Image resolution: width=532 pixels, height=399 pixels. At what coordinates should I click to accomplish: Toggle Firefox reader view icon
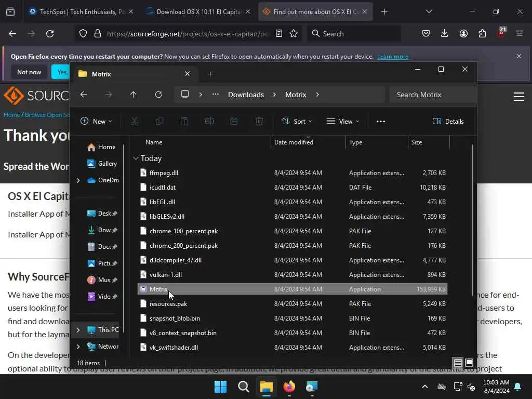tap(279, 33)
